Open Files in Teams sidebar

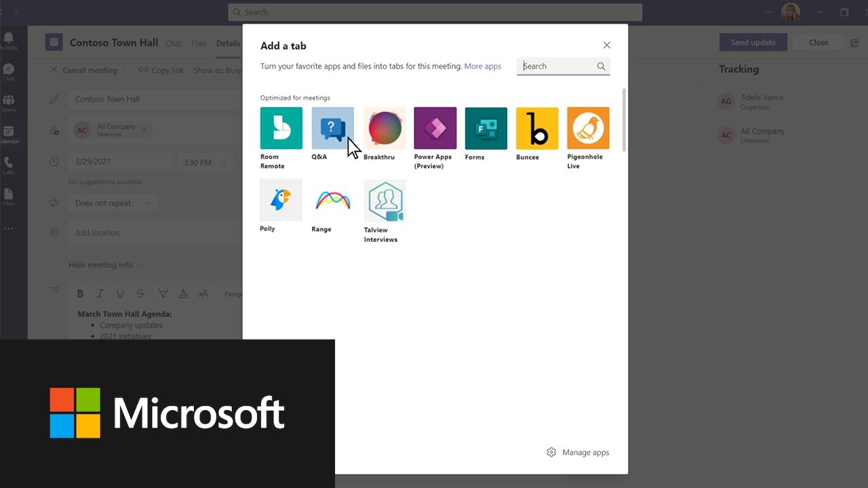pyautogui.click(x=9, y=197)
